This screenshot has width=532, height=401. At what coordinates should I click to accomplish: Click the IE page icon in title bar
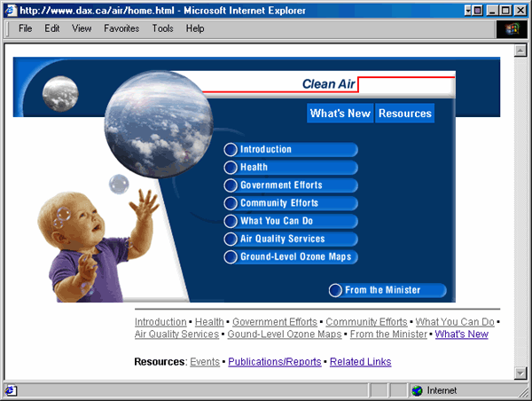(11, 11)
